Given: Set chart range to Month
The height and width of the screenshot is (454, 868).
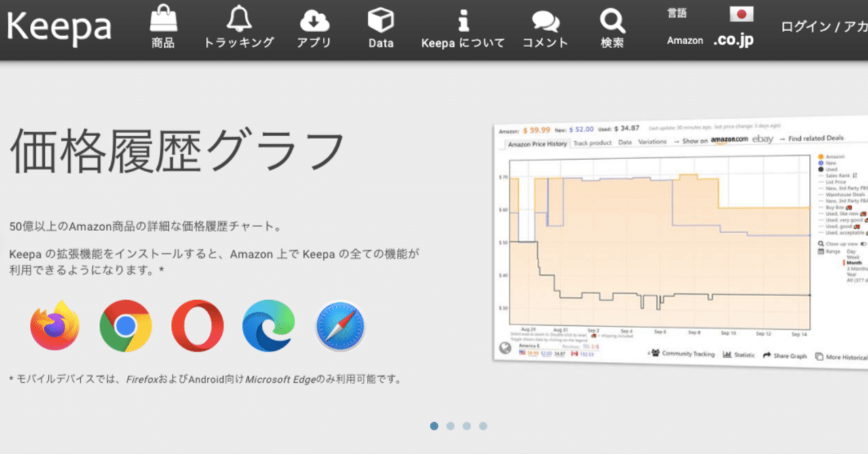Looking at the screenshot, I should [854, 263].
